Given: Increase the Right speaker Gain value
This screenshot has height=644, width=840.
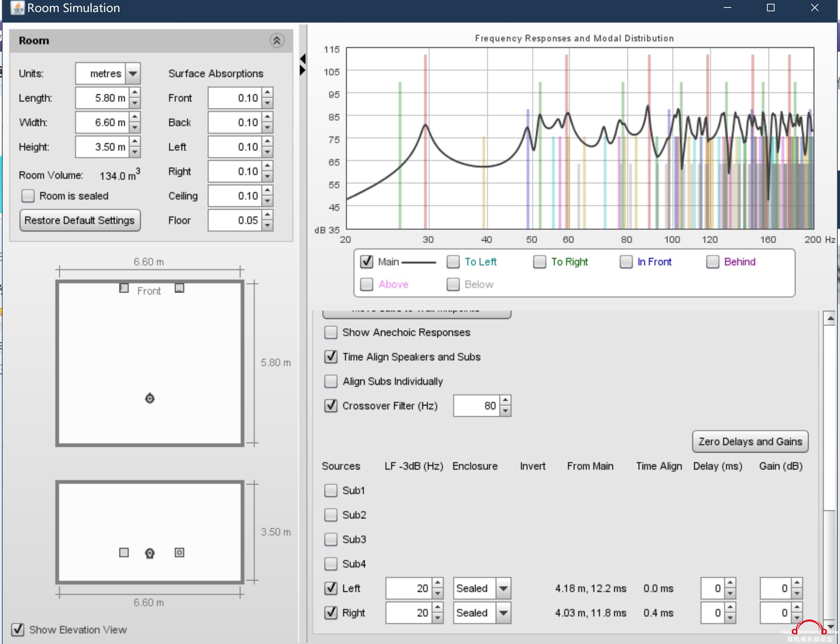Looking at the screenshot, I should [x=797, y=607].
